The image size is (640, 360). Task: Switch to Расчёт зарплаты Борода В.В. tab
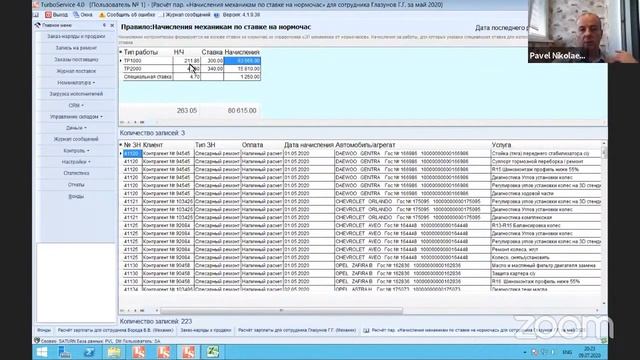[116, 330]
